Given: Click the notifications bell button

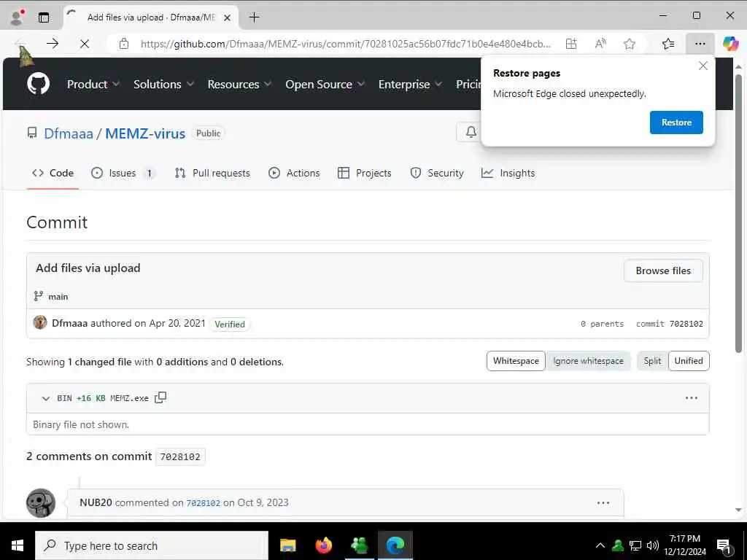Looking at the screenshot, I should 471,132.
